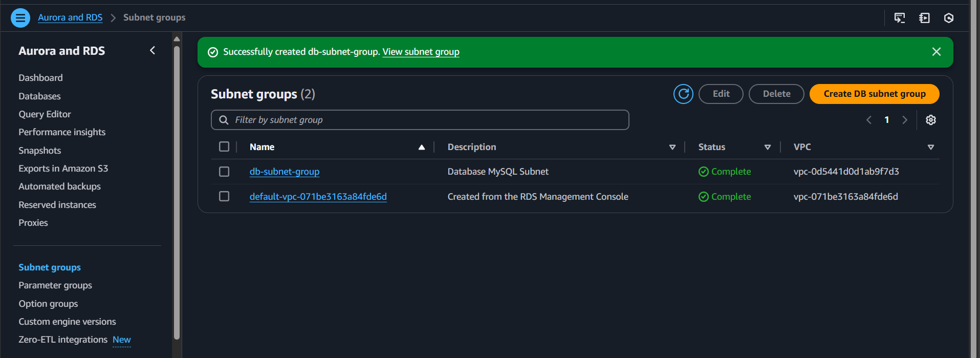The height and width of the screenshot is (358, 980).
Task: Open Exports in Amazon S3
Action: tap(63, 169)
